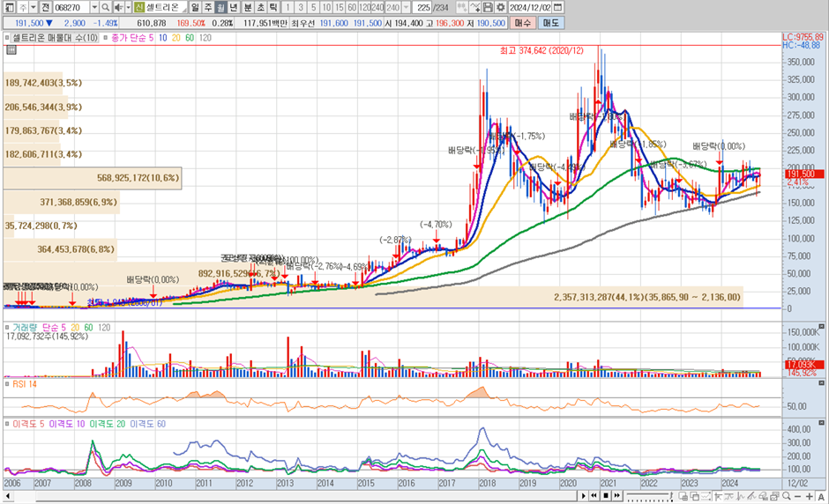Viewport: 829px width, 504px height.
Task: Click the 매수 buy button
Action: [x=523, y=21]
